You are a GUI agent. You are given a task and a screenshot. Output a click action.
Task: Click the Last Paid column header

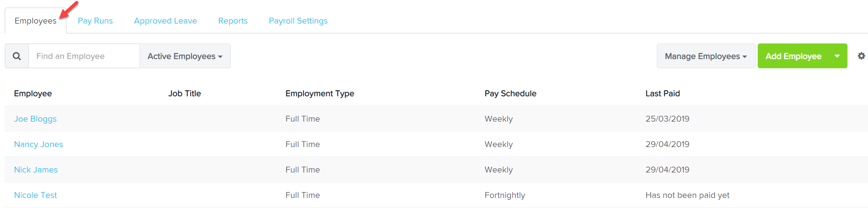(x=662, y=93)
